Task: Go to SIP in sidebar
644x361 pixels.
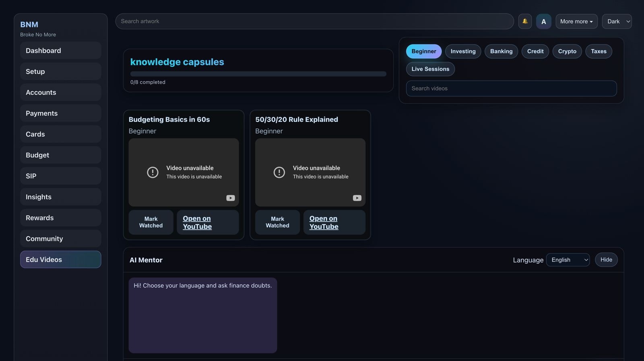Action: [x=60, y=176]
